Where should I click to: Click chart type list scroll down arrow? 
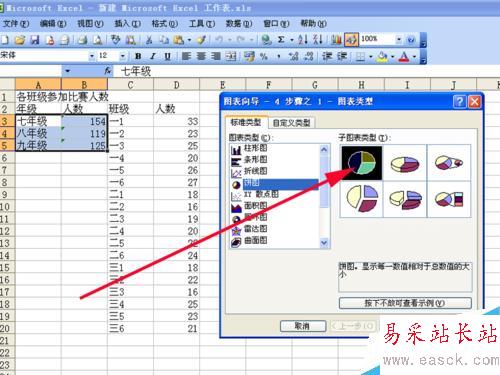point(324,243)
